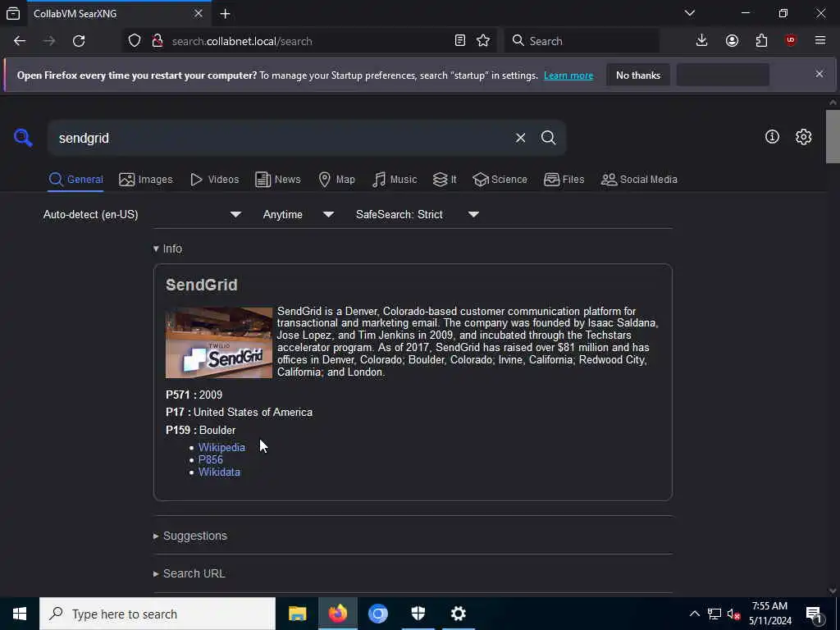Switch to the Social Media tab
Screen dimensions: 840x630
coord(639,180)
